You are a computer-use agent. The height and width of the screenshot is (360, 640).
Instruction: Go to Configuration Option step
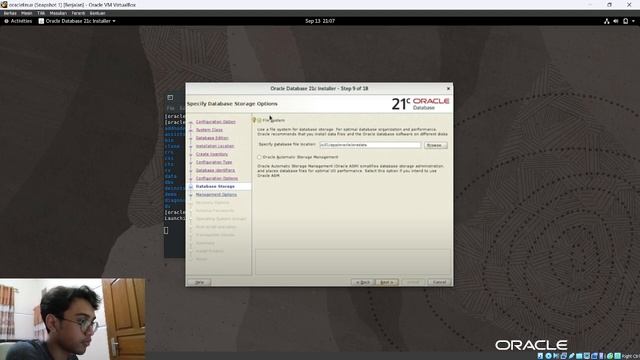tap(216, 122)
